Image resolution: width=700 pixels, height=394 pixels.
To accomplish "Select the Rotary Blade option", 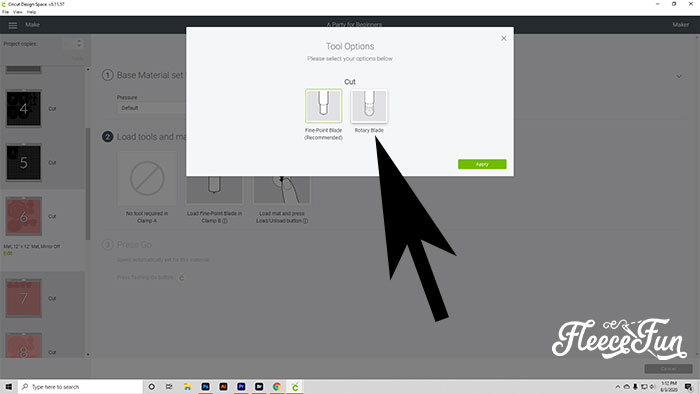I will (x=369, y=106).
